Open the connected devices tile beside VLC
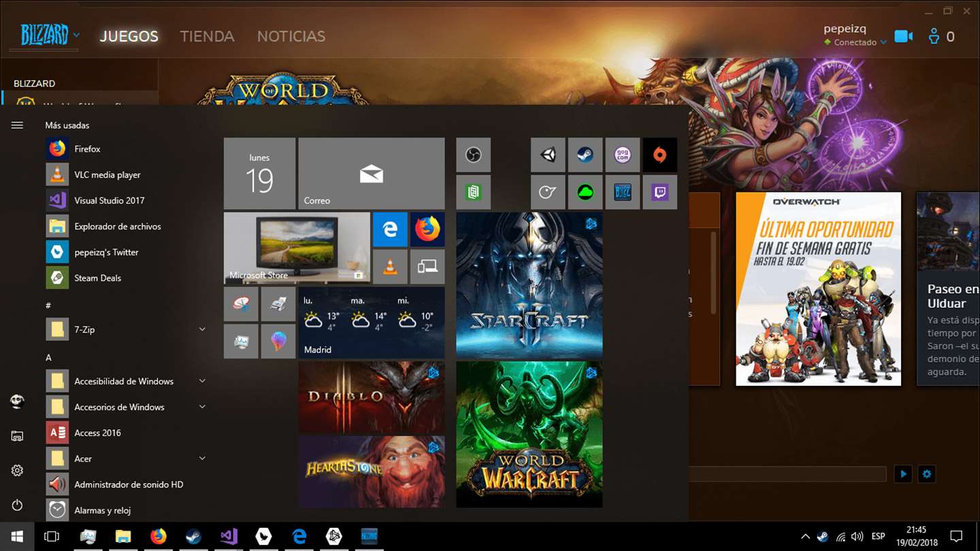Screen dimensions: 980x551 427,267
